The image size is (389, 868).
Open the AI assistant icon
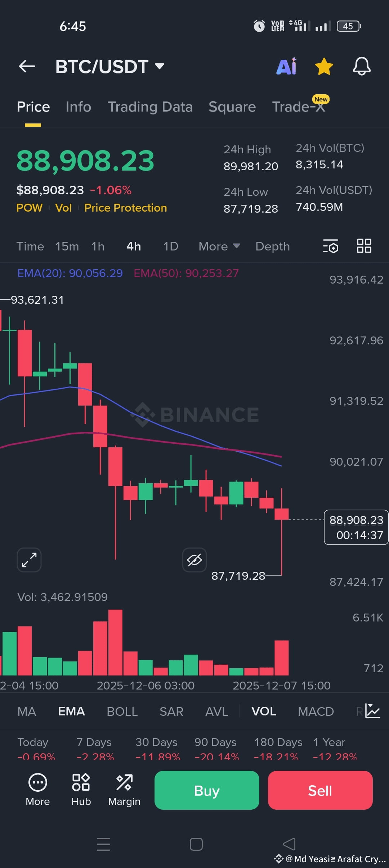click(287, 66)
